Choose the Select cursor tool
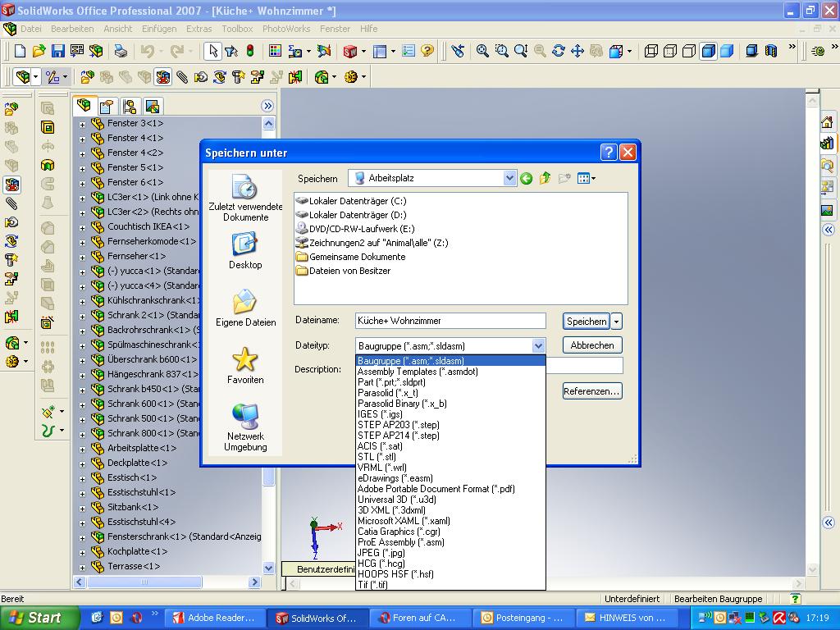 212,51
